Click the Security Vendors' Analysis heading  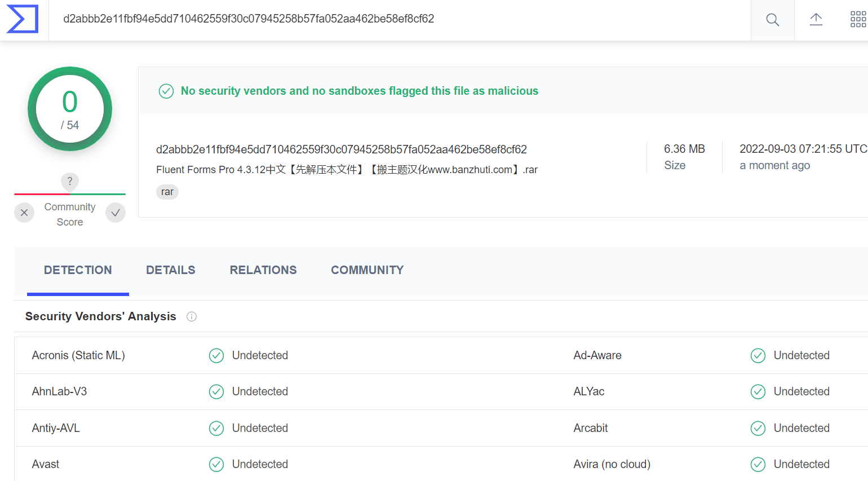click(x=101, y=316)
